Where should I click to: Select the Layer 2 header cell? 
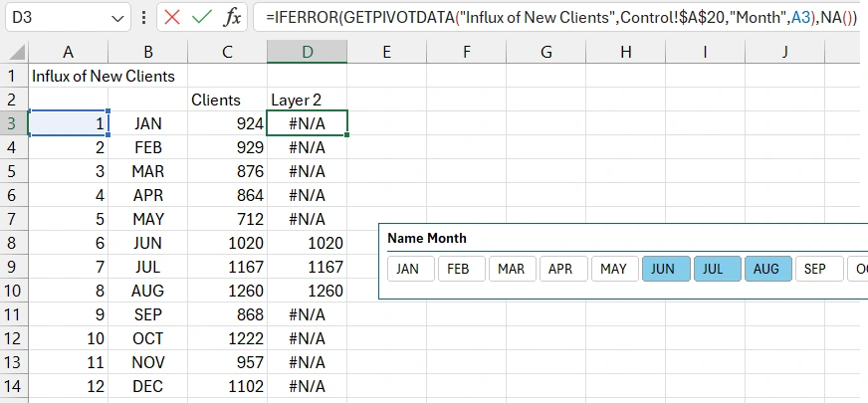[307, 100]
